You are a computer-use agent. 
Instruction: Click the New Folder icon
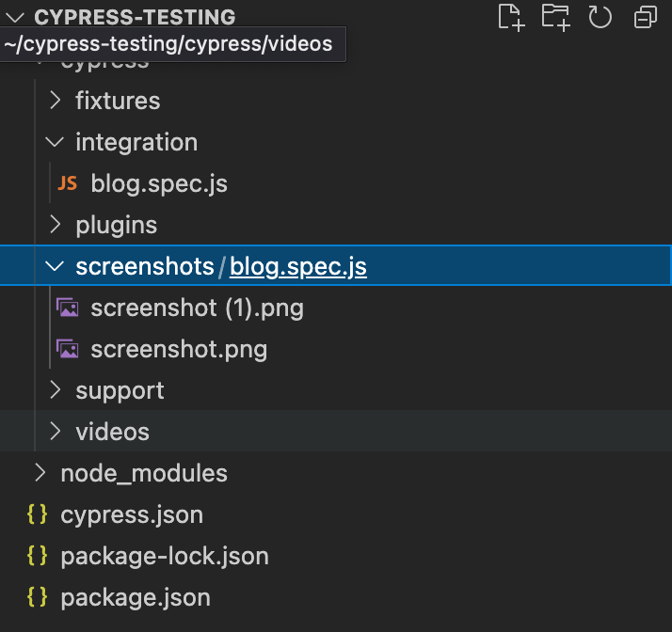click(x=556, y=17)
